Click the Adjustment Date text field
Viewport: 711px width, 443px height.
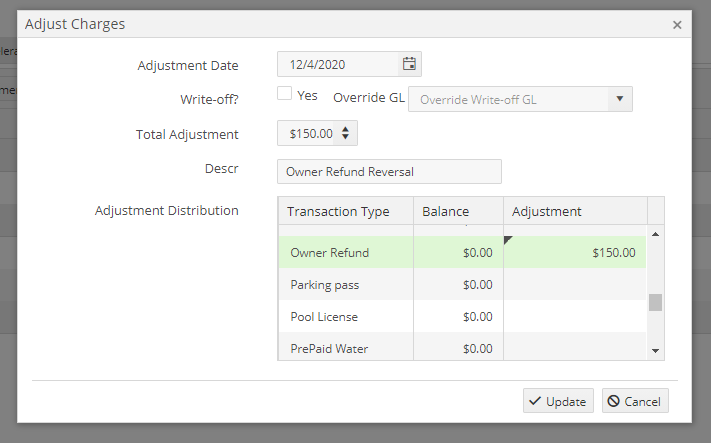pos(338,64)
